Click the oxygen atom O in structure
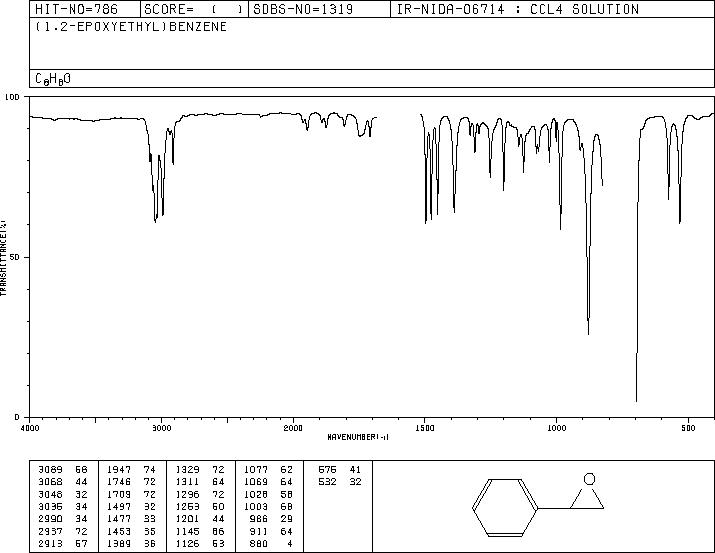Viewport: 715px width, 553px height. (x=589, y=479)
